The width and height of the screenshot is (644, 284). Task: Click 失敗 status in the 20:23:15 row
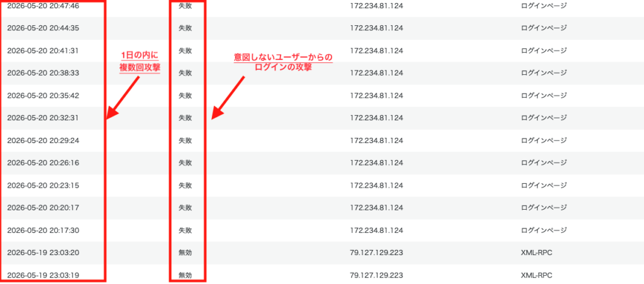coord(186,185)
